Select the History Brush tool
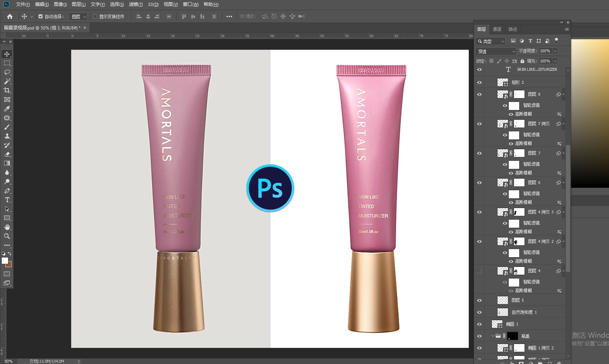The height and width of the screenshot is (364, 609). point(7,145)
